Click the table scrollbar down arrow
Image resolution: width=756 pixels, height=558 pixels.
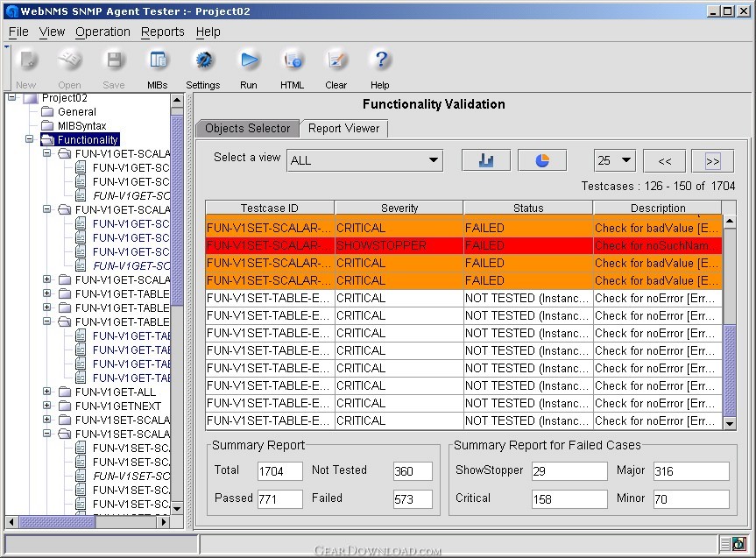coord(730,423)
